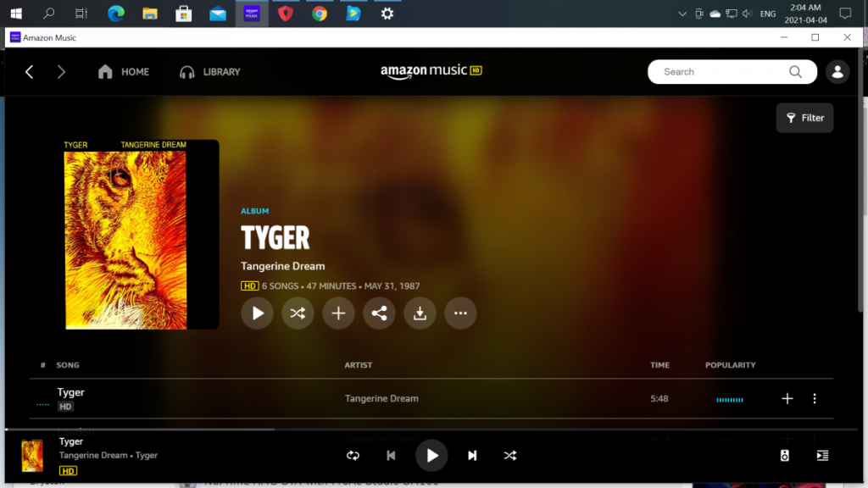Open Microsoft Edge from taskbar
868x488 pixels.
click(x=115, y=14)
